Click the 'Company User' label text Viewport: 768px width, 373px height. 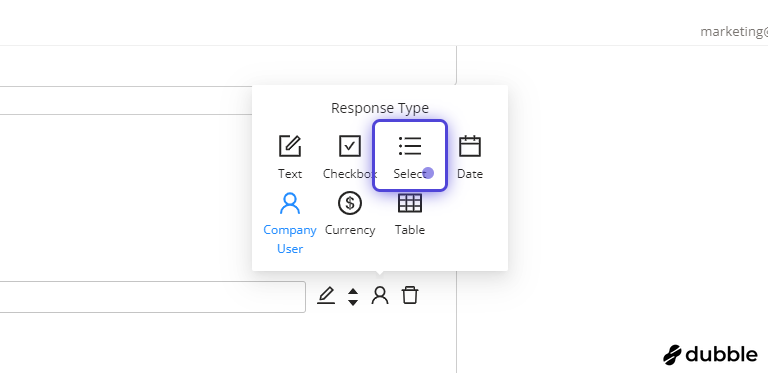290,239
